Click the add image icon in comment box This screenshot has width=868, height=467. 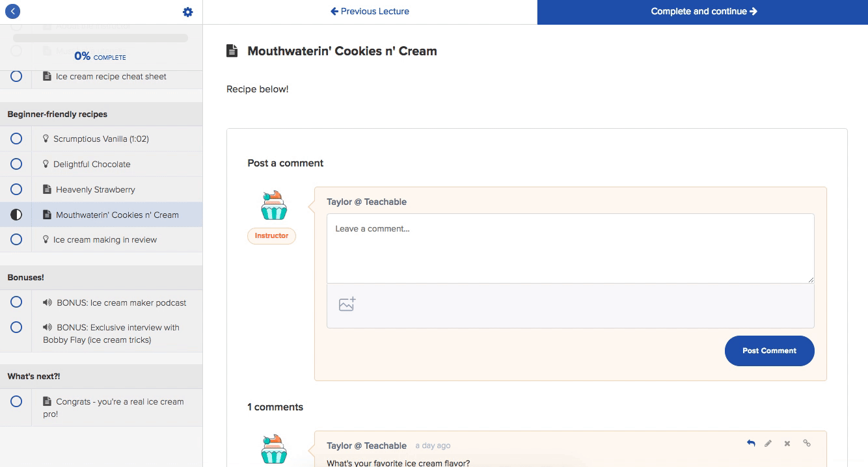coord(347,304)
